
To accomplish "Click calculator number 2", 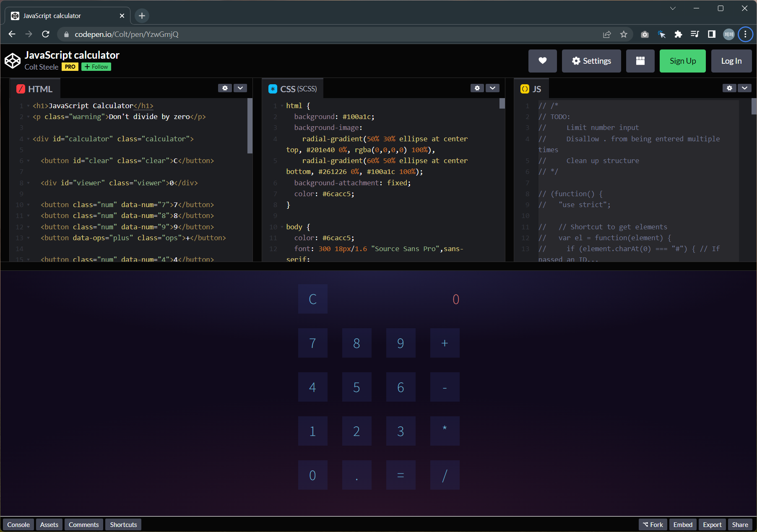I will [357, 431].
